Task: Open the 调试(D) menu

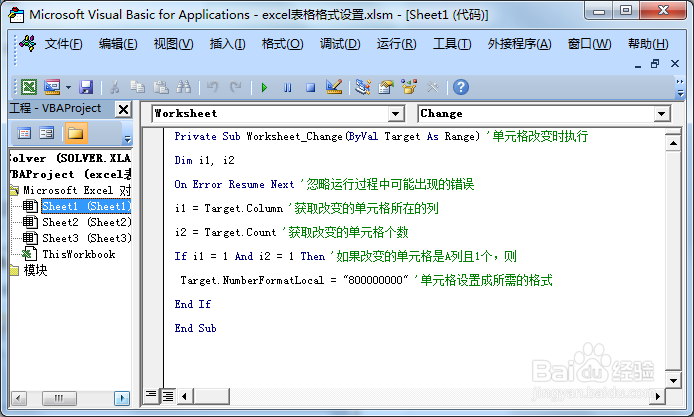Action: pos(340,44)
